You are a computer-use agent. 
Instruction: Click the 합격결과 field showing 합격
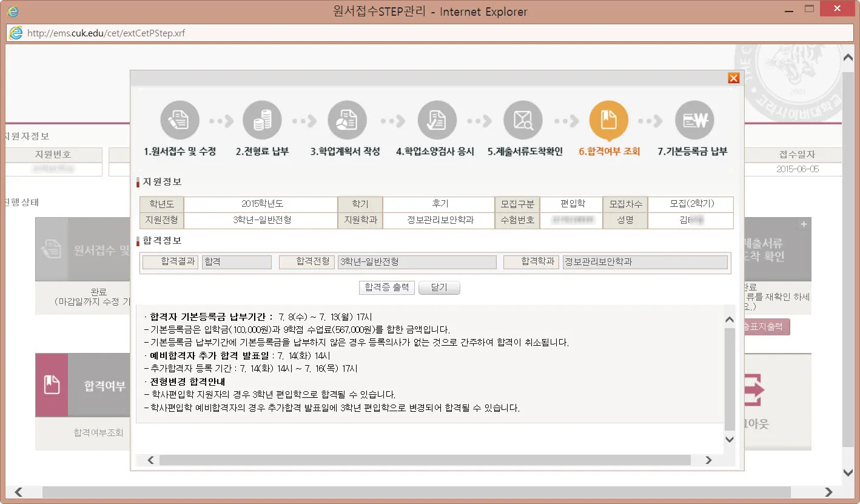(237, 262)
